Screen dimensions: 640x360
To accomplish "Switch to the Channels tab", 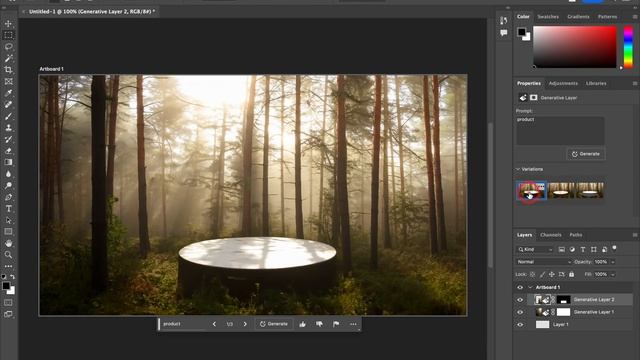I will click(x=551, y=235).
